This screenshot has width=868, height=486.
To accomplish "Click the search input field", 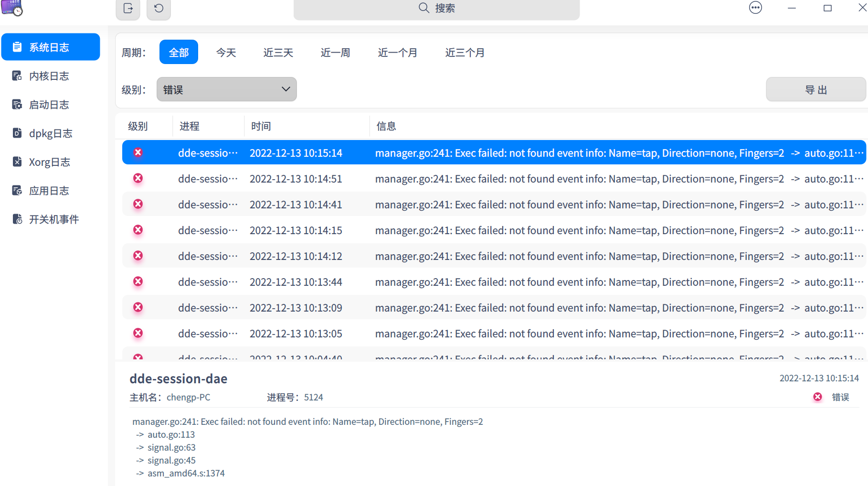I will (436, 9).
